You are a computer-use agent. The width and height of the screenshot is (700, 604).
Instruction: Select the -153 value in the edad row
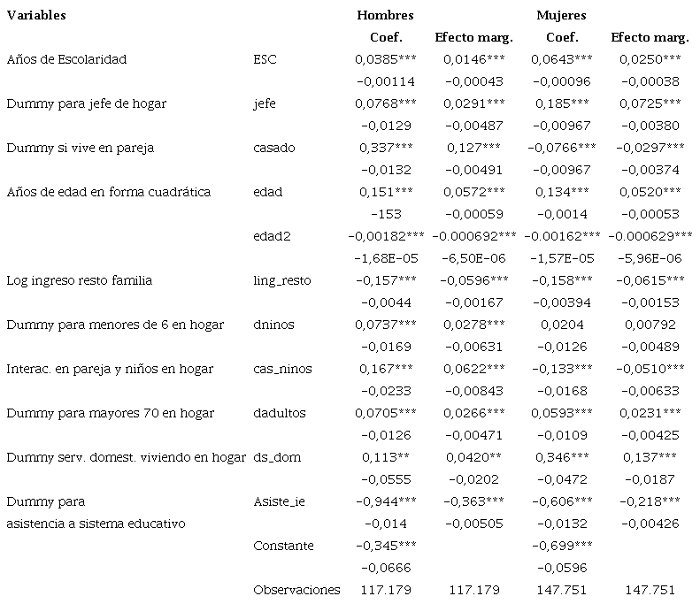(385, 214)
